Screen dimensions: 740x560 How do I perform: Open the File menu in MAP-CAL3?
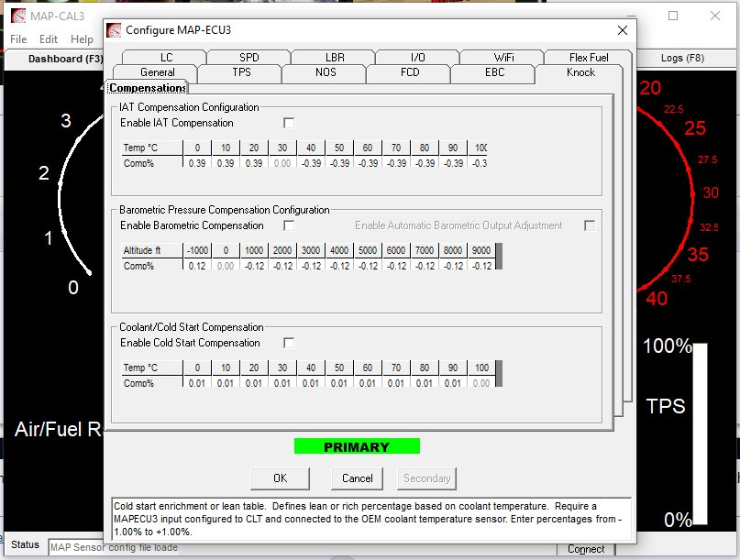[x=18, y=39]
